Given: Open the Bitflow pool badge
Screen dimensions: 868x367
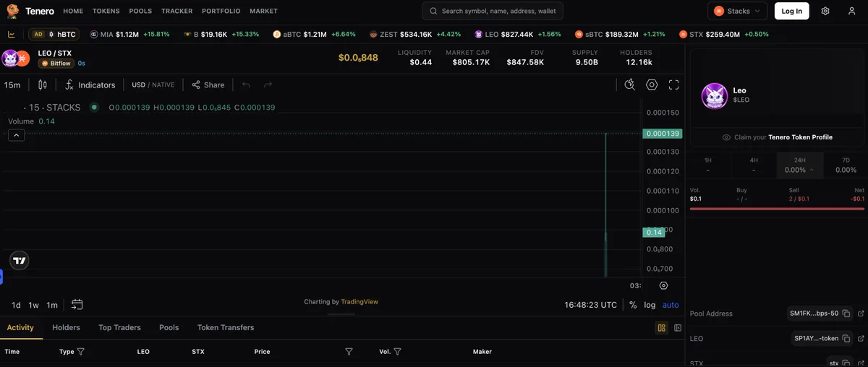Looking at the screenshot, I should [x=56, y=64].
